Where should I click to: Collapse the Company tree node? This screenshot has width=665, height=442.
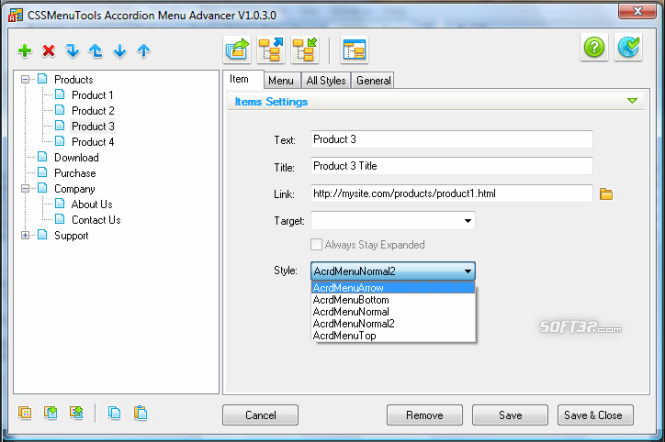point(25,188)
